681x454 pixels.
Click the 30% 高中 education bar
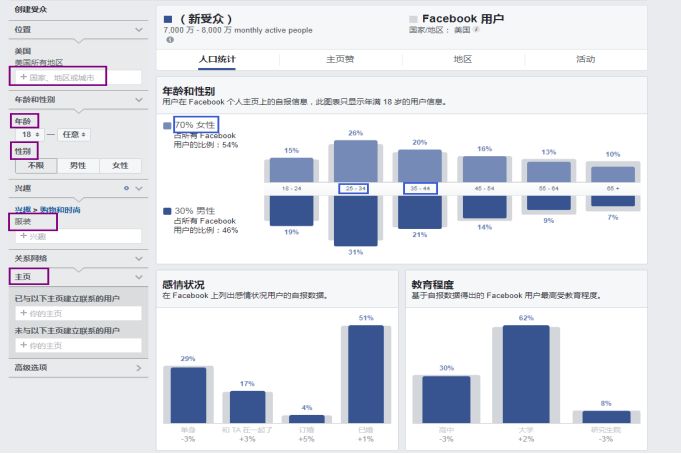coord(446,399)
